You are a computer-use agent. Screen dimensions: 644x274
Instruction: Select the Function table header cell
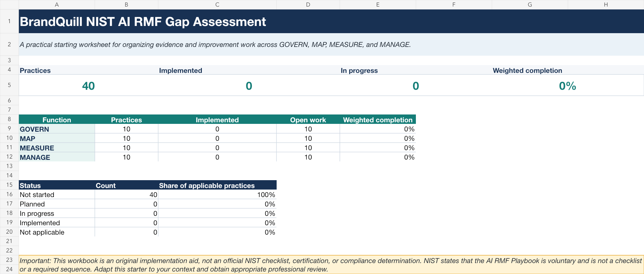pos(57,119)
